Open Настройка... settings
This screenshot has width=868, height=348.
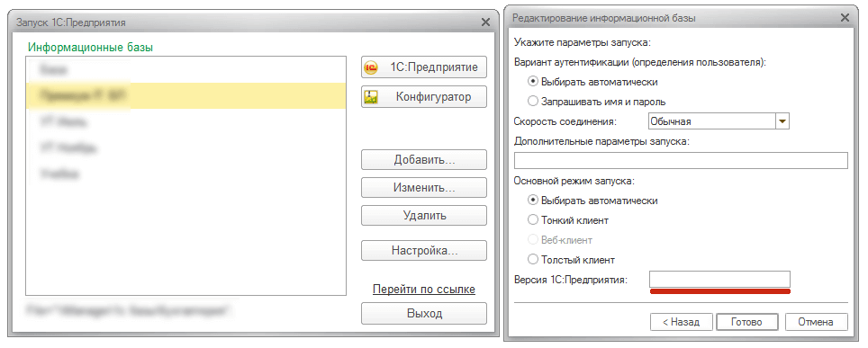(424, 251)
